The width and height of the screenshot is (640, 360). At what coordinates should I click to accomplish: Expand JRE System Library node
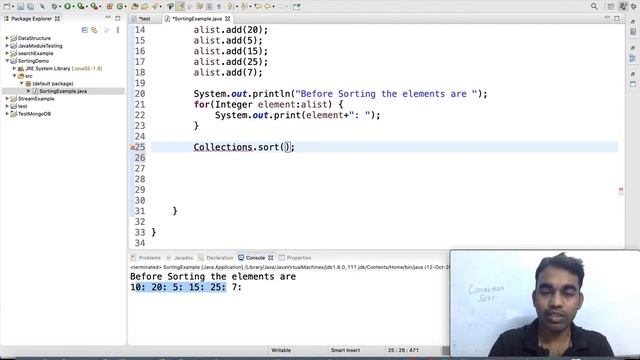[x=14, y=68]
